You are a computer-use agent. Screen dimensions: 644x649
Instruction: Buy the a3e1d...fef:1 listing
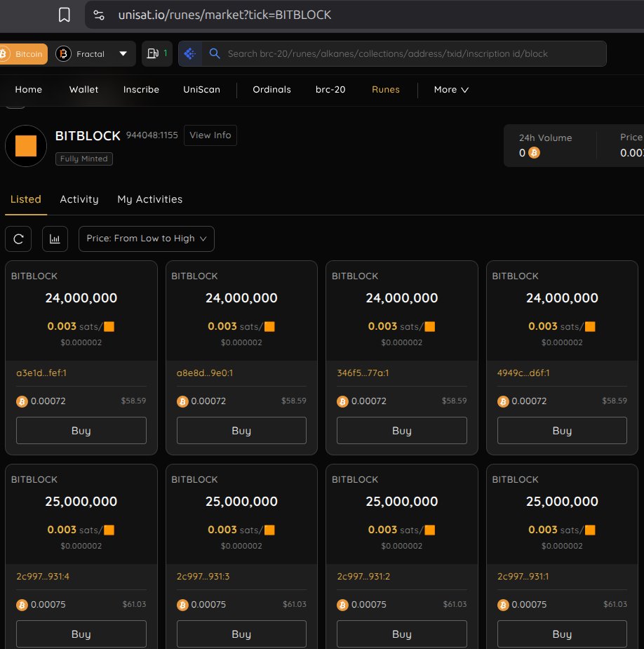click(x=81, y=431)
